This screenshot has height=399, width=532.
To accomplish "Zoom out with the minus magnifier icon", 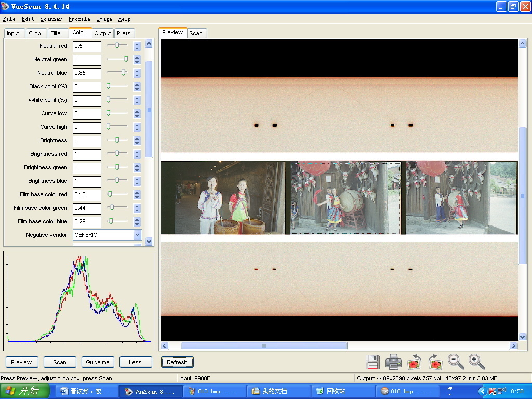I will pos(456,362).
